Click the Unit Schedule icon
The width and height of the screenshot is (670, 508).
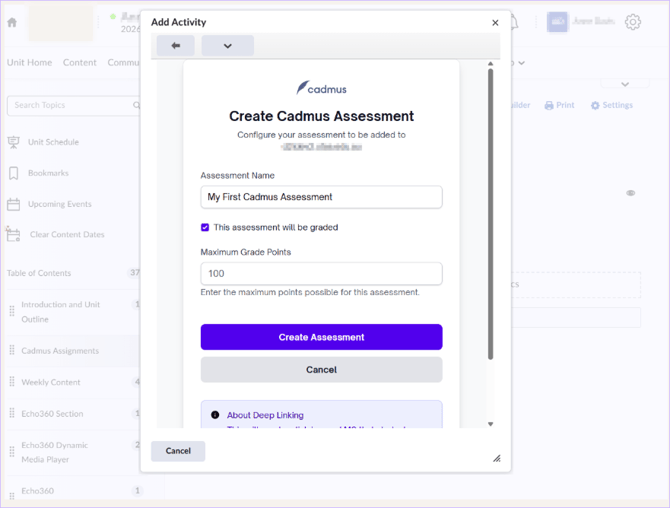tap(13, 142)
